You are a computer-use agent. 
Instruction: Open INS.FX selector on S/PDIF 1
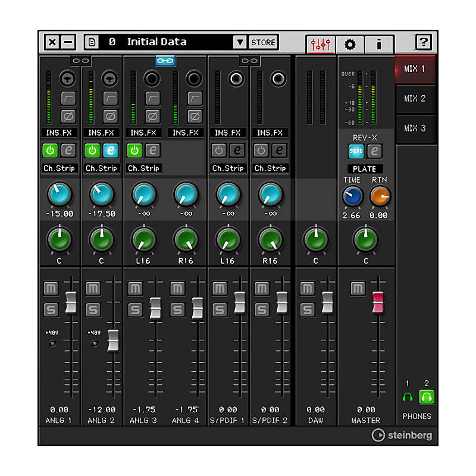point(228,133)
